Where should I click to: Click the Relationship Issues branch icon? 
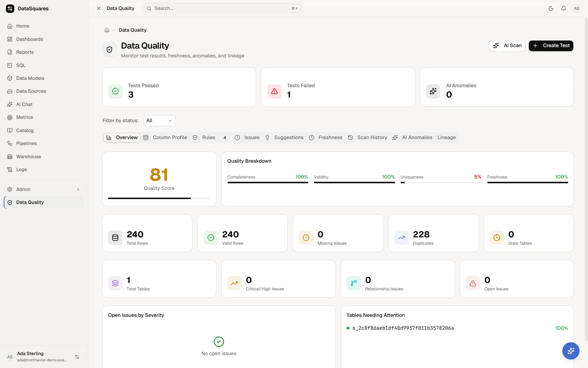tap(354, 283)
